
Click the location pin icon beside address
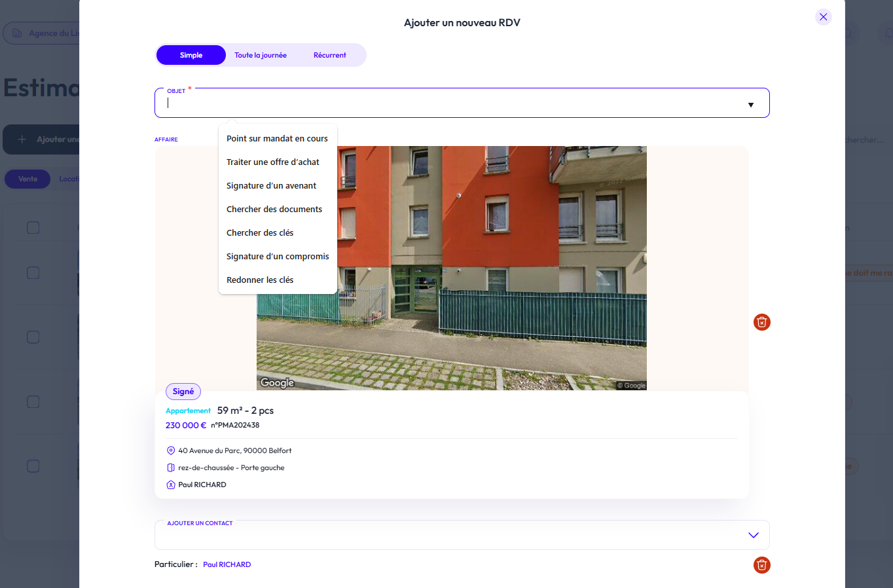pyautogui.click(x=171, y=450)
